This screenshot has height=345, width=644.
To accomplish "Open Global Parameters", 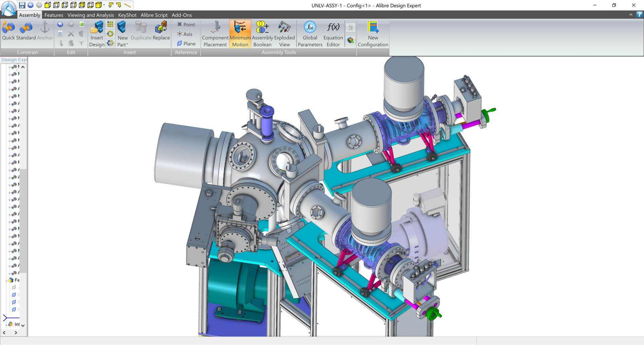I will pyautogui.click(x=310, y=34).
